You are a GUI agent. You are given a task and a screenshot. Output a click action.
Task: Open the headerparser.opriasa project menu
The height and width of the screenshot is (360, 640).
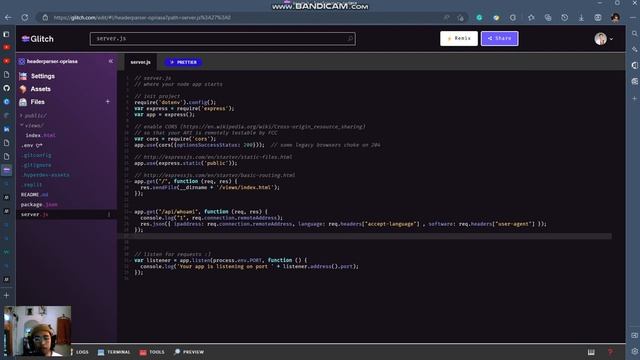click(48, 61)
